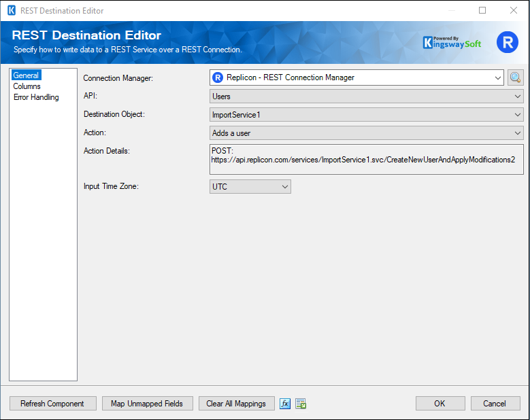Dismiss the dialog with Cancel
The image size is (530, 420).
495,404
